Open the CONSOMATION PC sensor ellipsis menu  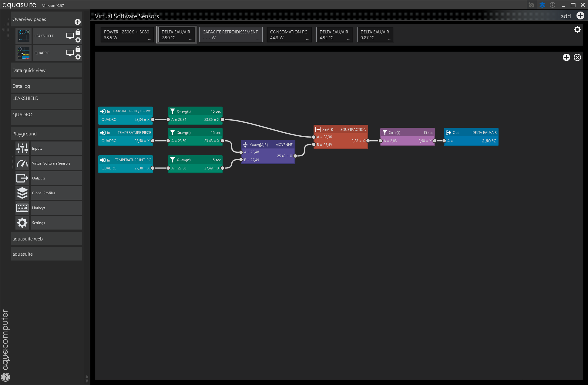point(307,39)
